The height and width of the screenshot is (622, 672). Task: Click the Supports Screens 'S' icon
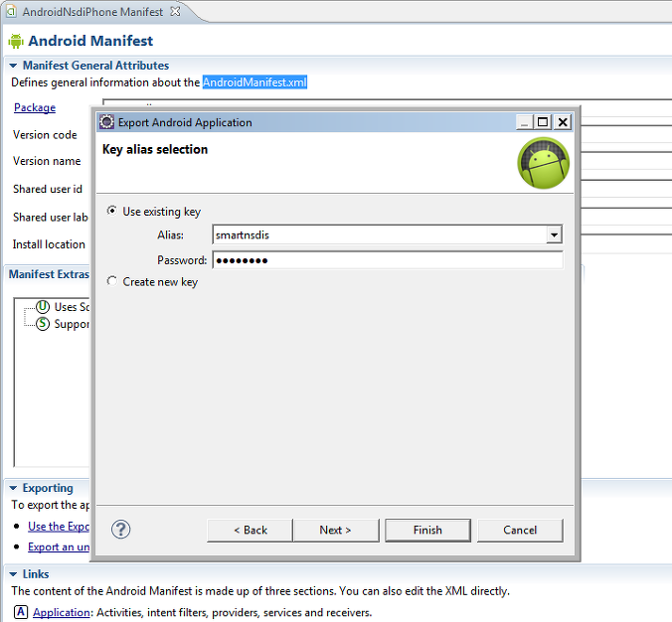[43, 324]
